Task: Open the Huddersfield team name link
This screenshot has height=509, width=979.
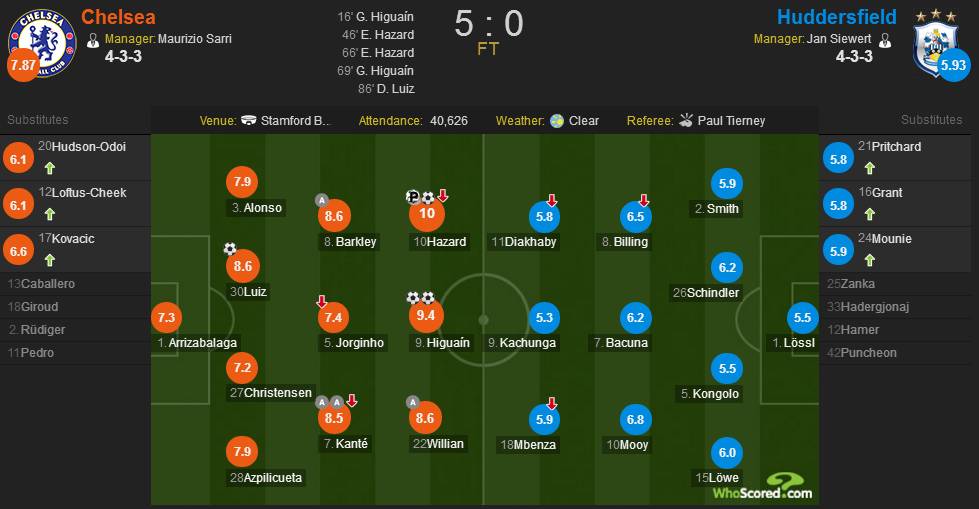Action: point(837,17)
